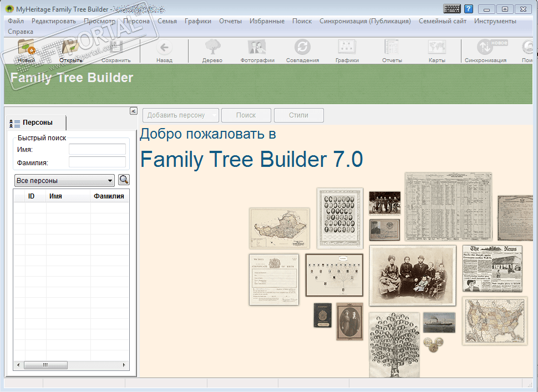This screenshot has width=538, height=392.
Task: Click the passport thumbnail
Action: coord(323,315)
